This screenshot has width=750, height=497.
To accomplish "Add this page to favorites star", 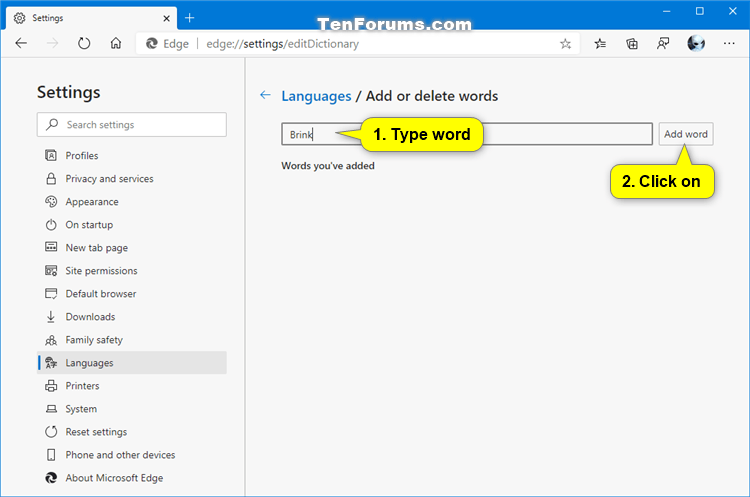I will click(x=565, y=44).
